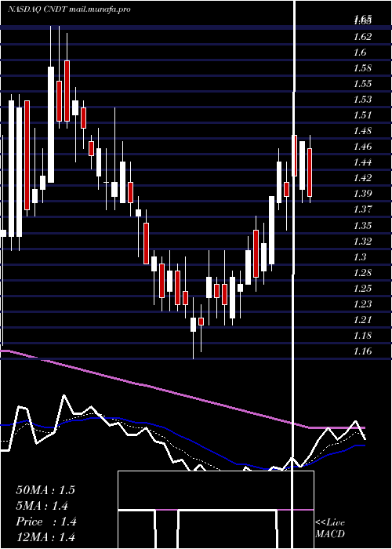The width and height of the screenshot is (392, 549).
Task: Click the 1.3 price axis label
Action: coord(360,256)
